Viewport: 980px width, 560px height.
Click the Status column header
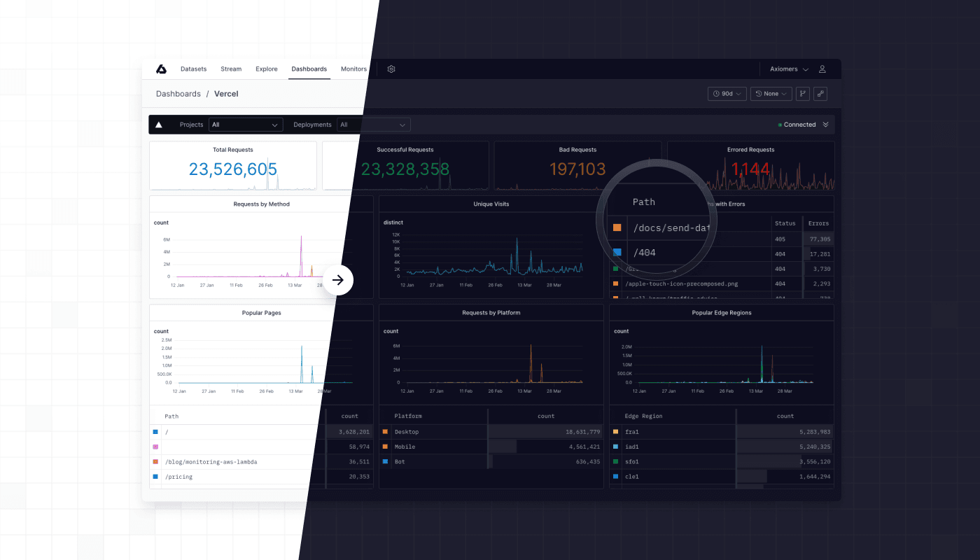(x=785, y=223)
